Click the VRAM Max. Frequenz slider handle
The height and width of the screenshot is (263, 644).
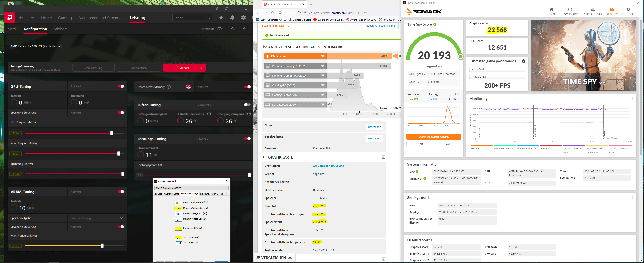102,246
